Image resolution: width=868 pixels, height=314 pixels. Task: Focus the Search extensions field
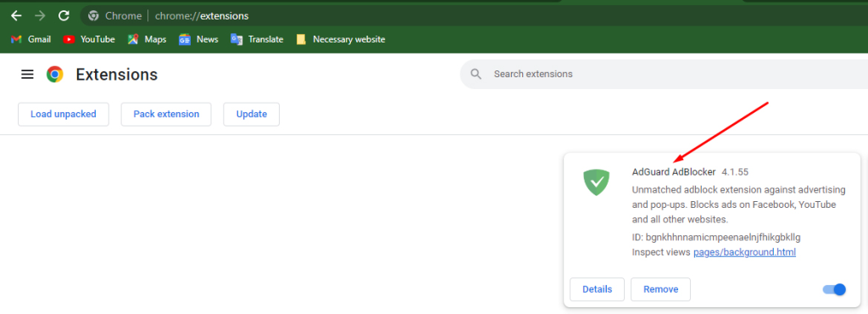tap(665, 74)
